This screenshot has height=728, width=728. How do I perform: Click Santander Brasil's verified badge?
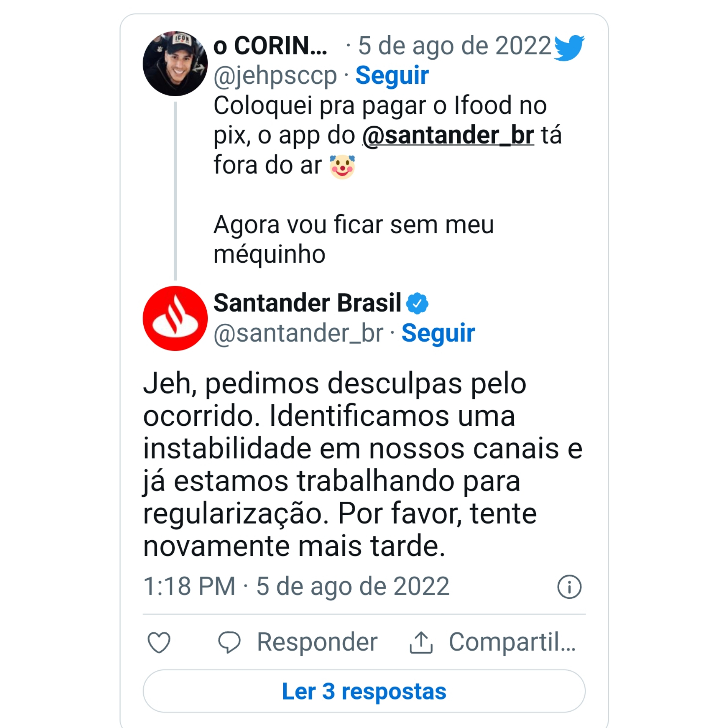[417, 303]
